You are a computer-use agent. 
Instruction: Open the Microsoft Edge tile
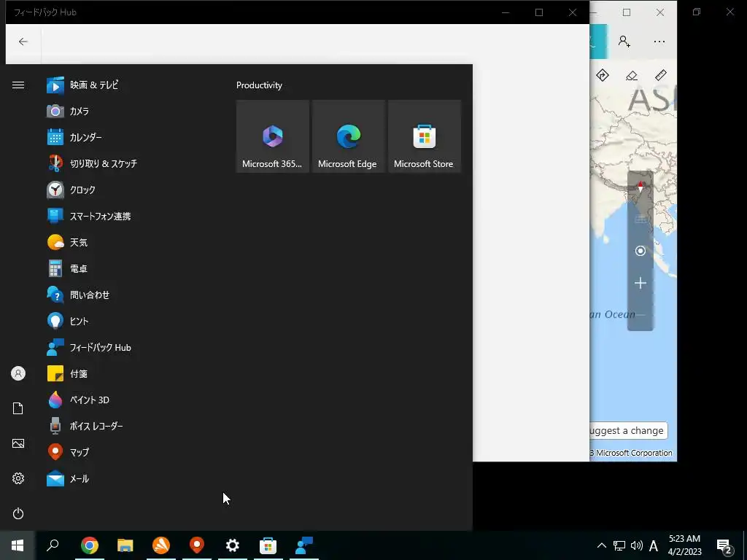tap(348, 136)
